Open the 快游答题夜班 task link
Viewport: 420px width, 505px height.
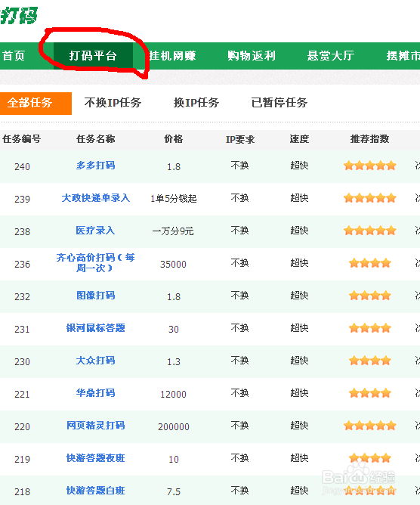pos(96,458)
